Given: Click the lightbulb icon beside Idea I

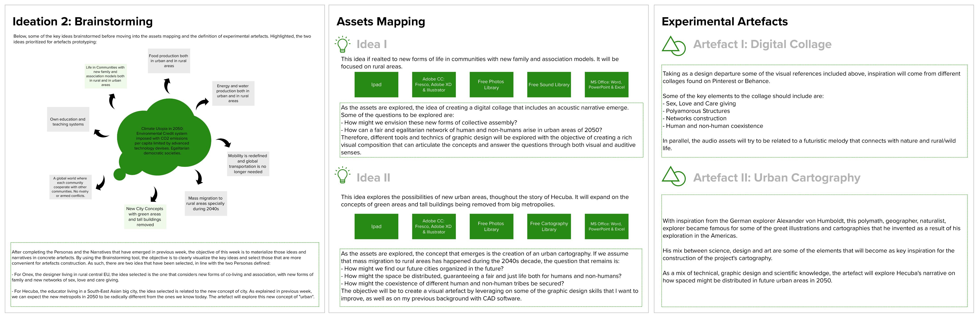Looking at the screenshot, I should pyautogui.click(x=342, y=45).
